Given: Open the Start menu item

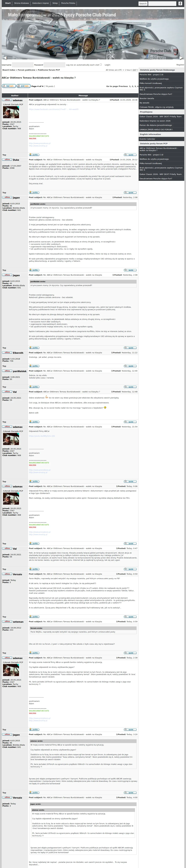Looking at the screenshot, I should tap(8, 3).
